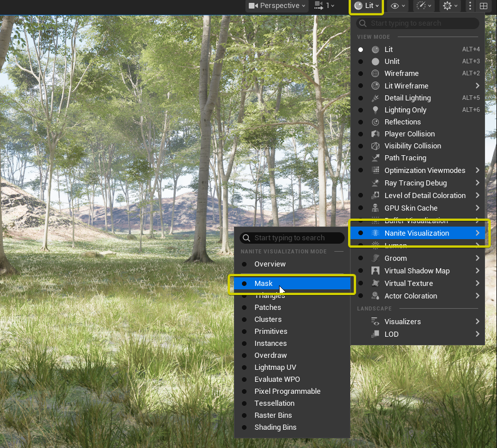This screenshot has width=497, height=448.
Task: Click the Virtual Shadow Map icon
Action: coord(375,271)
